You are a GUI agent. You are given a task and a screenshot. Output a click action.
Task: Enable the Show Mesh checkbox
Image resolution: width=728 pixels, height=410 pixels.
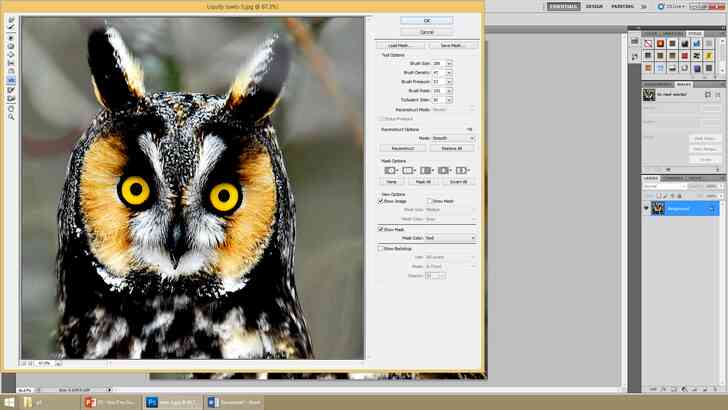click(x=429, y=201)
